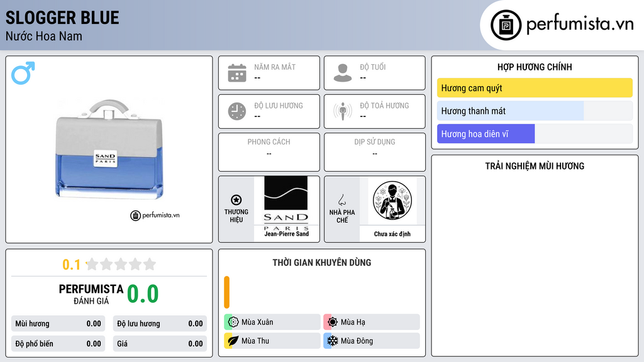The height and width of the screenshot is (362, 644).
Task: Click the Mùa Thu leaf icon
Action: [x=233, y=341]
